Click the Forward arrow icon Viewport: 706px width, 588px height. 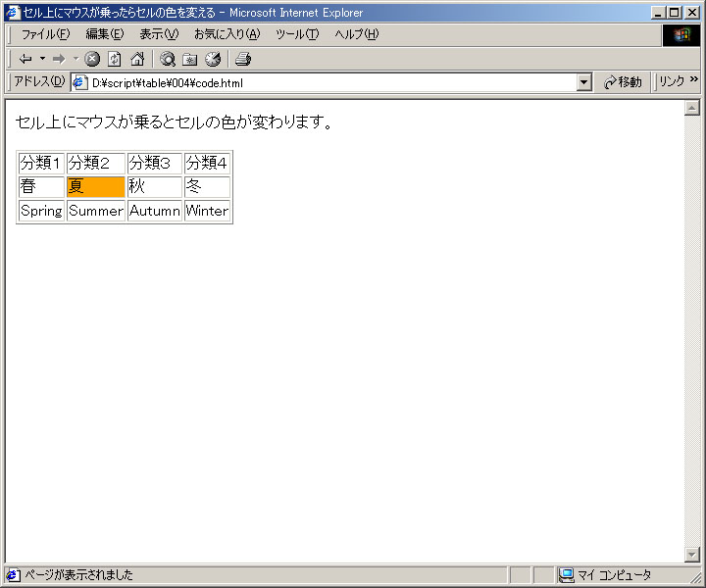(59, 59)
